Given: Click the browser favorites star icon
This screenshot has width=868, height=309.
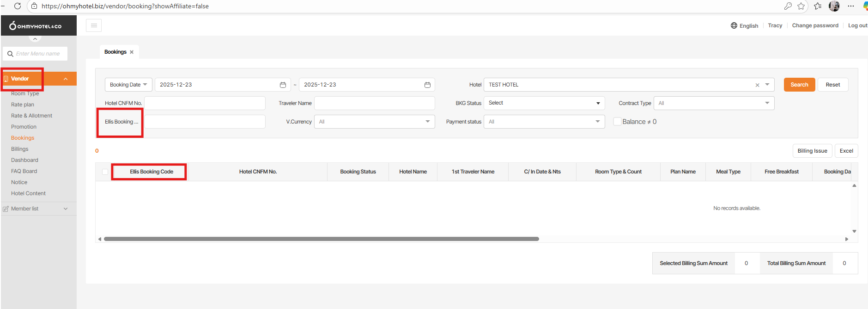Looking at the screenshot, I should click(801, 6).
